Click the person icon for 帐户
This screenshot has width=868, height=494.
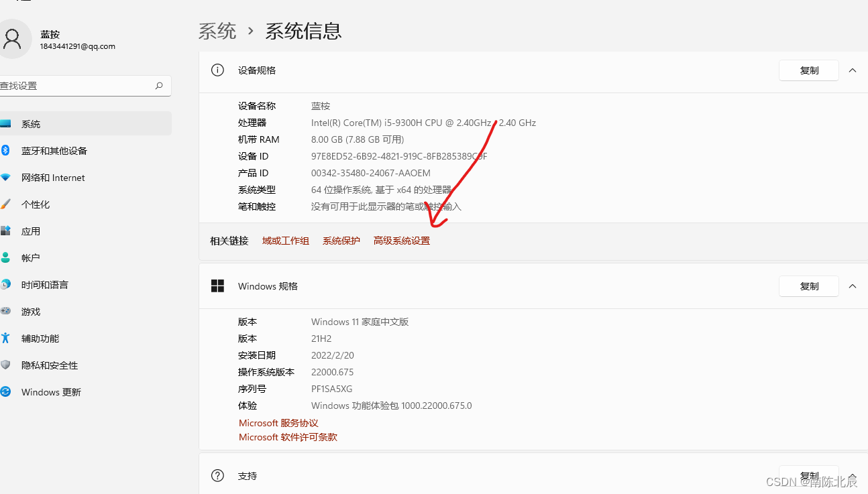tap(5, 257)
